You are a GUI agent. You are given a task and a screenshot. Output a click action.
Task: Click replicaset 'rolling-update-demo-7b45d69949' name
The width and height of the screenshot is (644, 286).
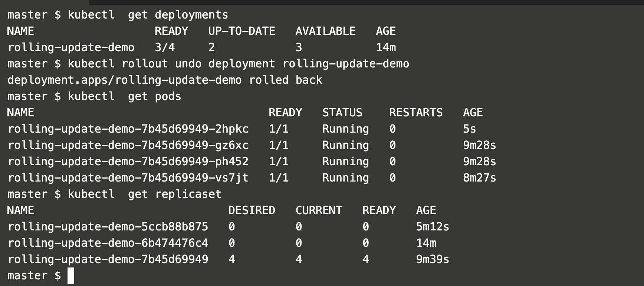click(x=108, y=259)
